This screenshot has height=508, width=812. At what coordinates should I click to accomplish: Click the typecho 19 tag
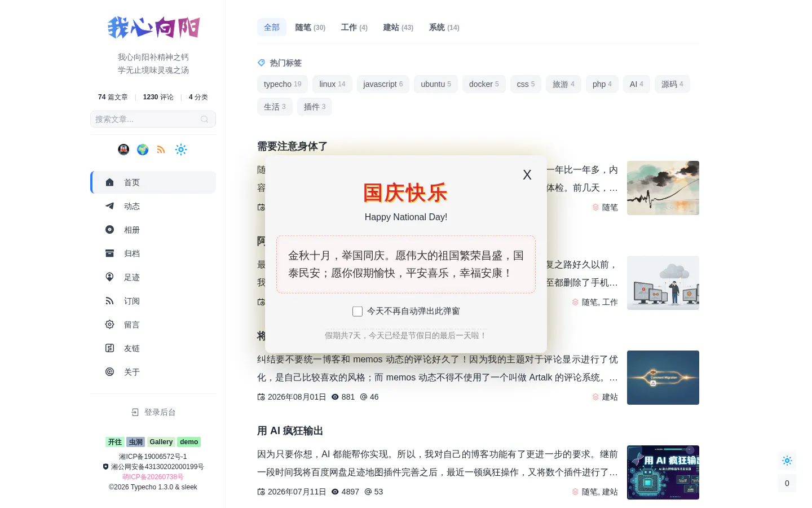click(x=283, y=84)
